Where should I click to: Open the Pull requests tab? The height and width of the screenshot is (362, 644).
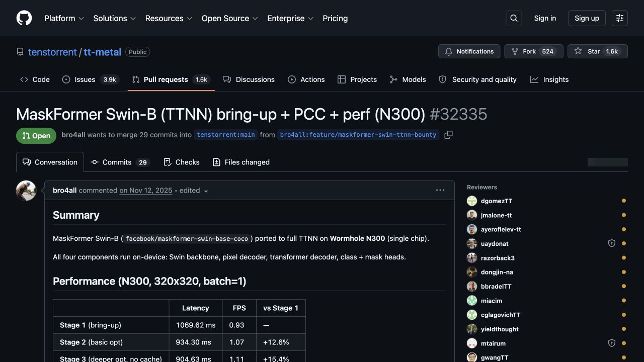point(171,79)
